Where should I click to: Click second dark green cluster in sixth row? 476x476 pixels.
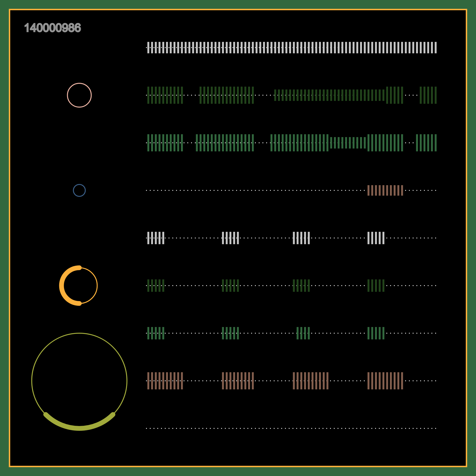230,286
